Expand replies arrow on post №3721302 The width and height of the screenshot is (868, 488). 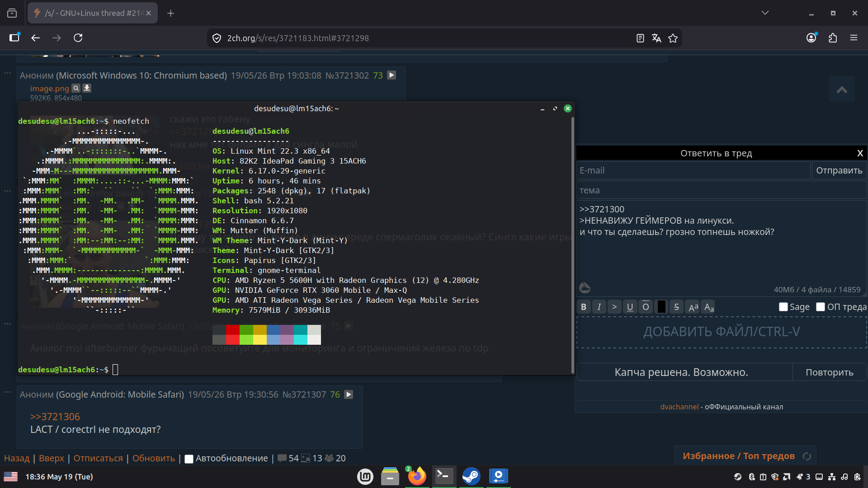(x=392, y=75)
